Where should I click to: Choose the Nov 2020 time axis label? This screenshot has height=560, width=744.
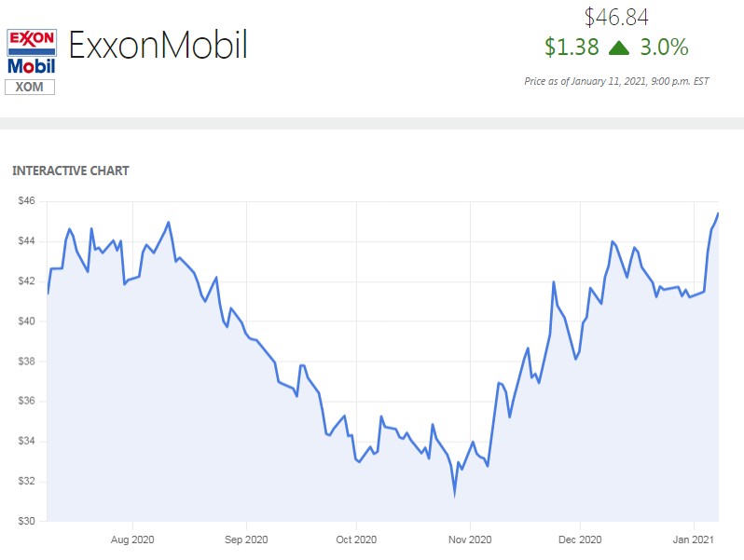[x=470, y=539]
